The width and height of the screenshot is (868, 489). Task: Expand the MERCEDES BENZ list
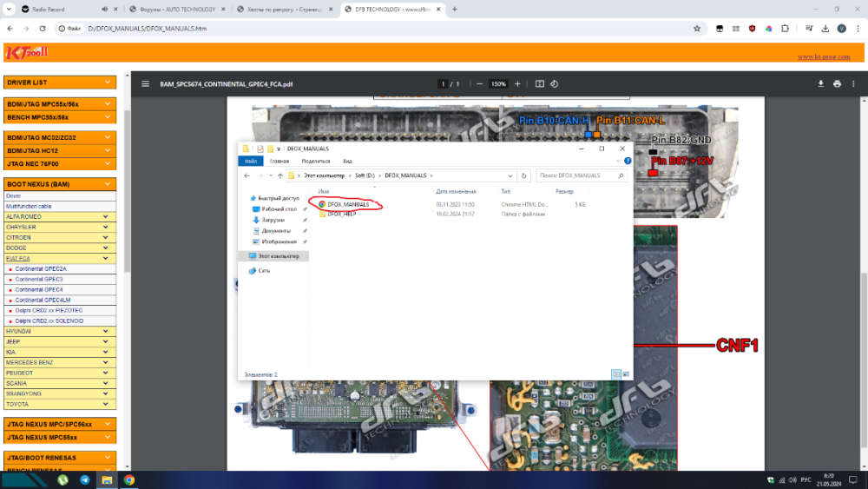60,362
